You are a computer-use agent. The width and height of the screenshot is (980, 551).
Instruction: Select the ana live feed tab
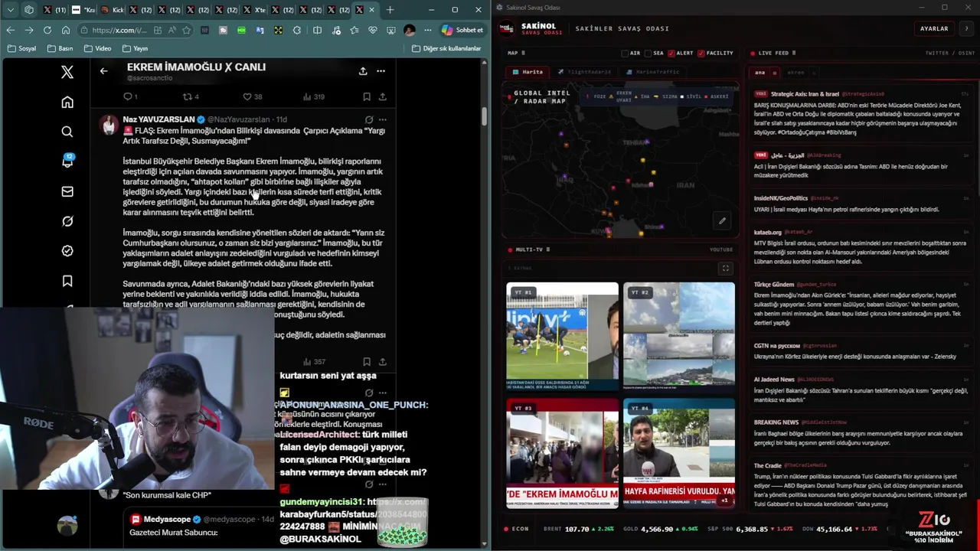(x=760, y=73)
